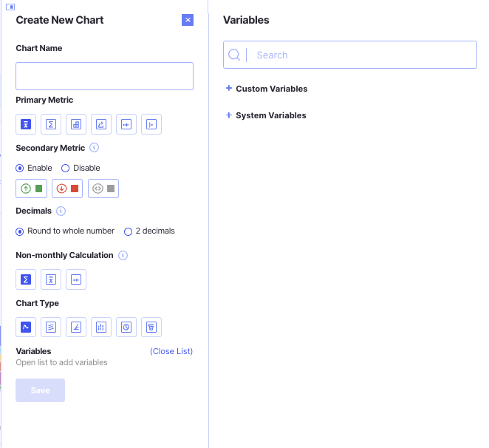Pick the red downward trend color option
Viewport: 489px width, 448px height.
tap(67, 189)
